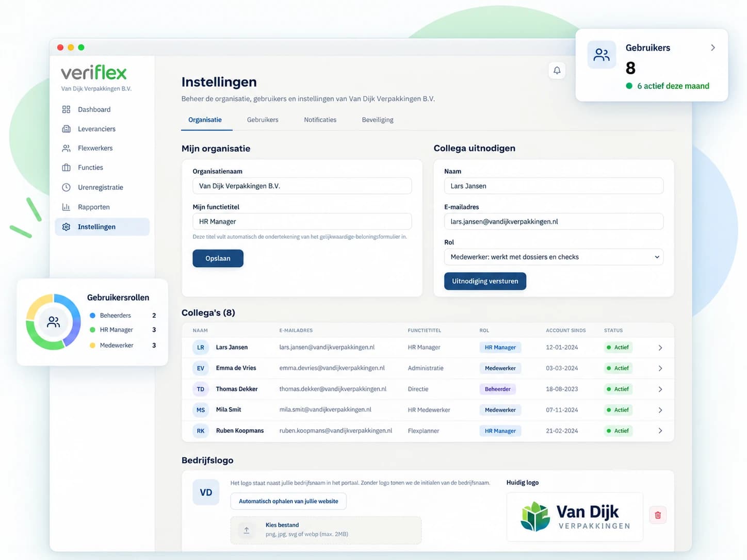
Task: Click the blue Beheerders legend dot
Action: [x=92, y=316]
